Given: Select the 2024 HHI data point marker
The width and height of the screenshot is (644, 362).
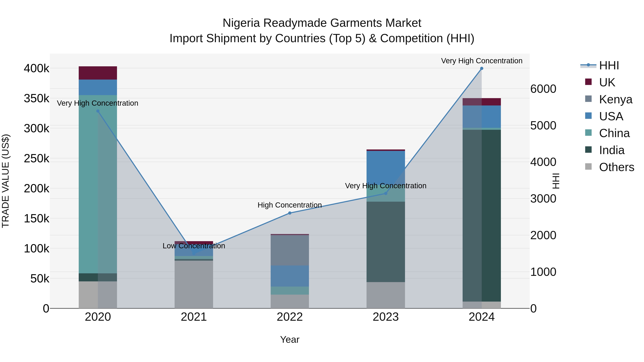Looking at the screenshot, I should [482, 68].
